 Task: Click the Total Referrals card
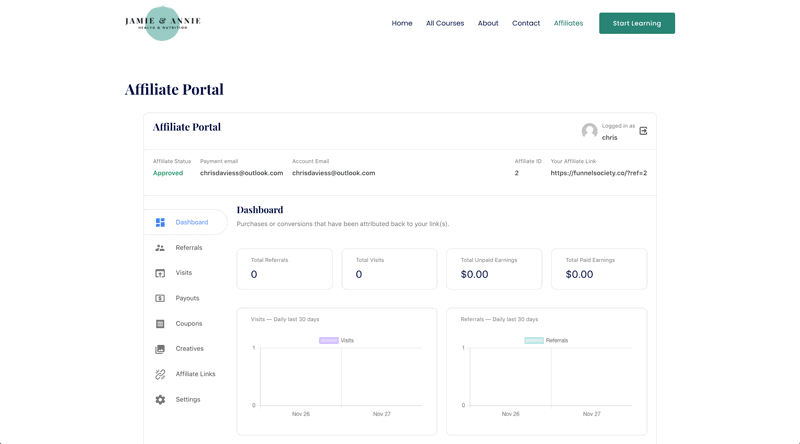coord(285,269)
